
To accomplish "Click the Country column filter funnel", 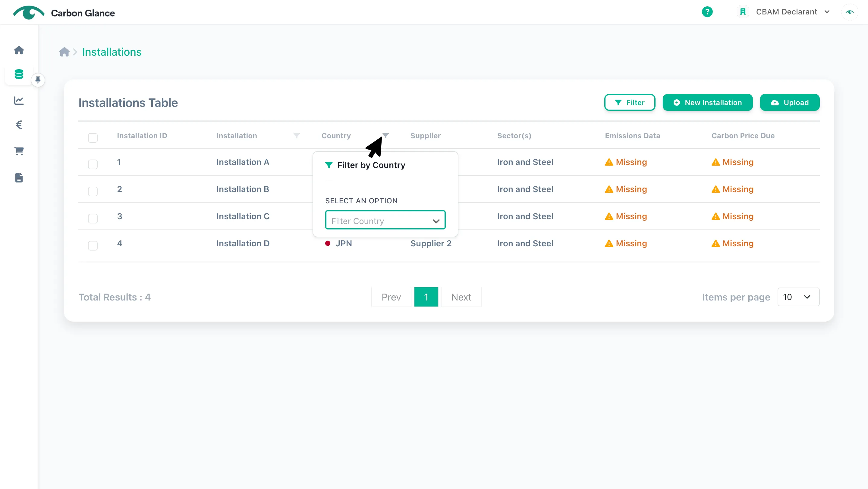I will [x=385, y=135].
